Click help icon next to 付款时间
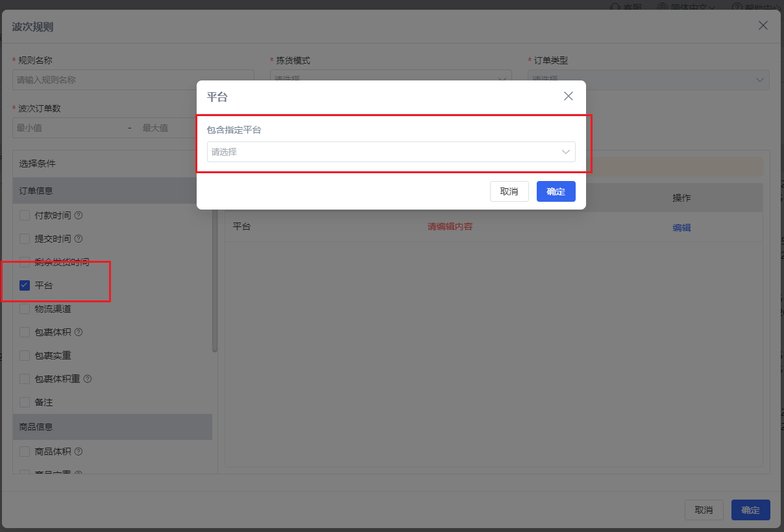 [79, 215]
